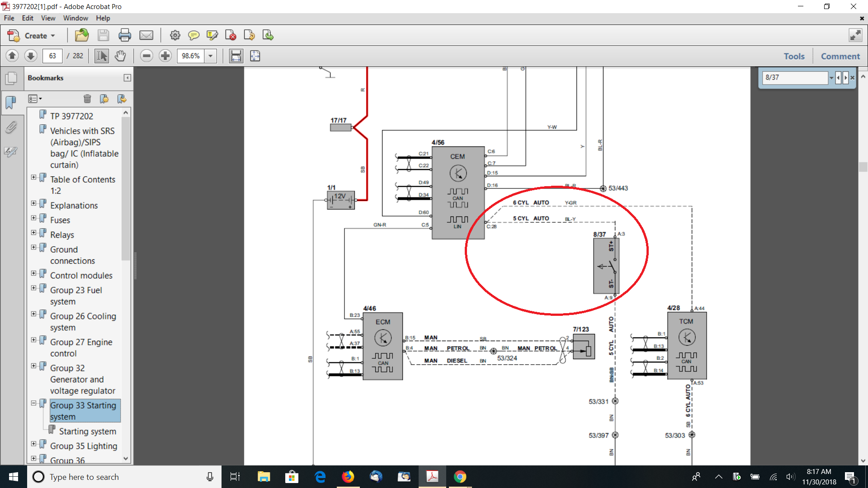The height and width of the screenshot is (488, 868).
Task: Go to previous page arrow
Action: click(12, 56)
